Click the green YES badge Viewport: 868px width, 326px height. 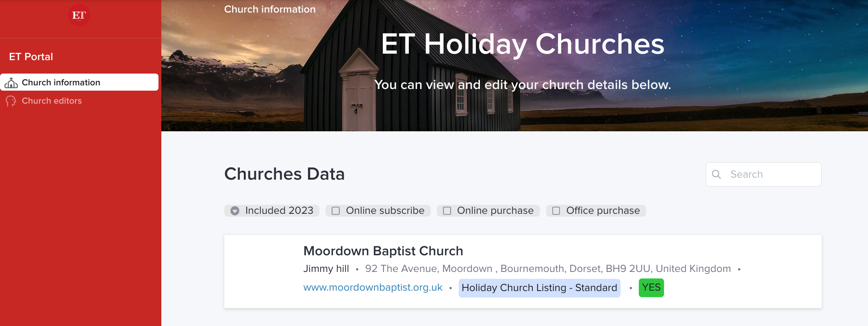pos(651,287)
